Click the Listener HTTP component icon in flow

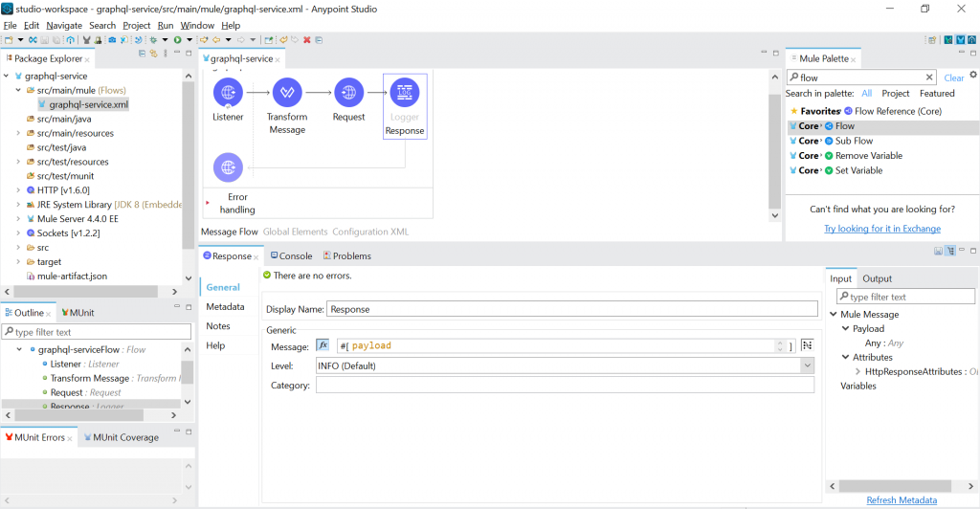pyautogui.click(x=228, y=93)
